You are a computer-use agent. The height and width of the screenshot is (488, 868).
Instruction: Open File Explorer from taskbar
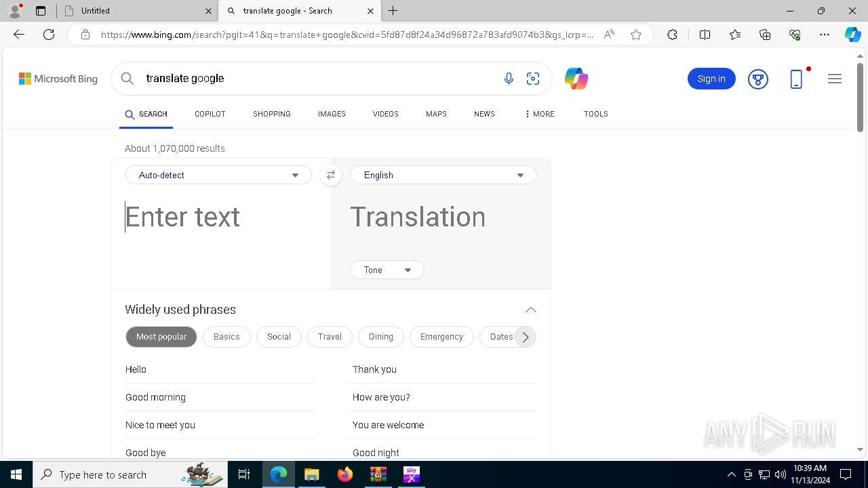coord(311,474)
